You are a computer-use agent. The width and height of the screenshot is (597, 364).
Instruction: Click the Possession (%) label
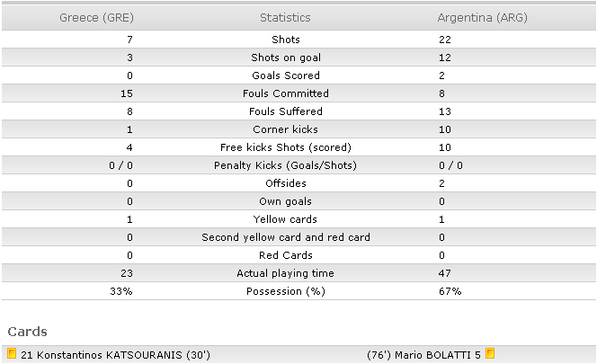point(286,291)
